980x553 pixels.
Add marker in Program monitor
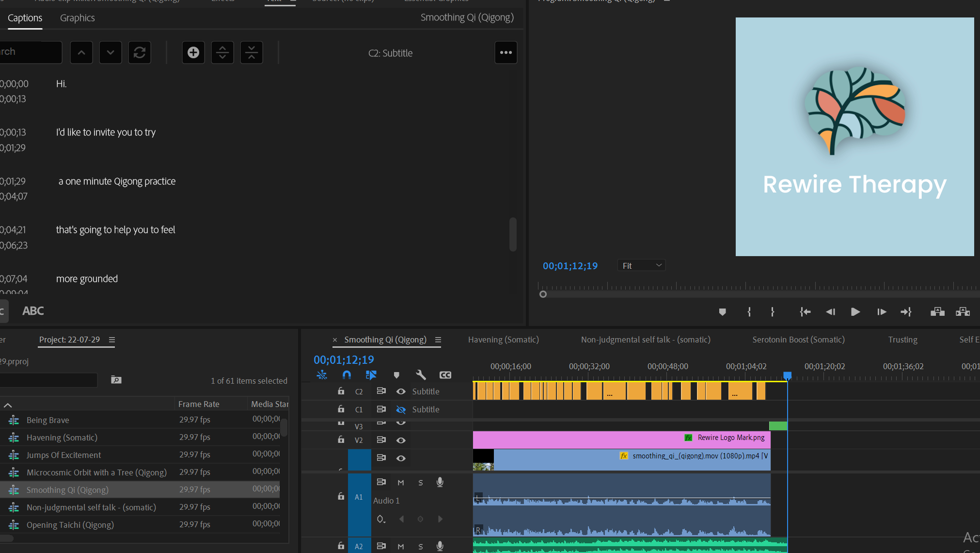pos(722,312)
